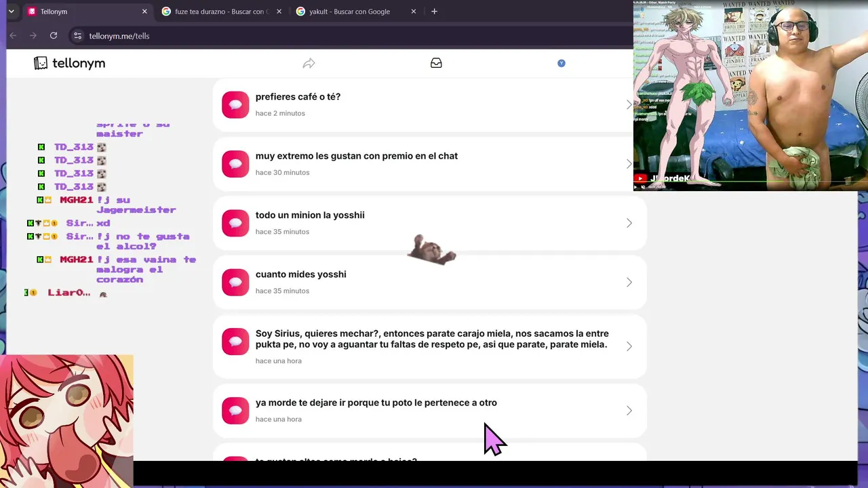Go back with the browser back arrow
This screenshot has height=488, width=868.
point(12,36)
